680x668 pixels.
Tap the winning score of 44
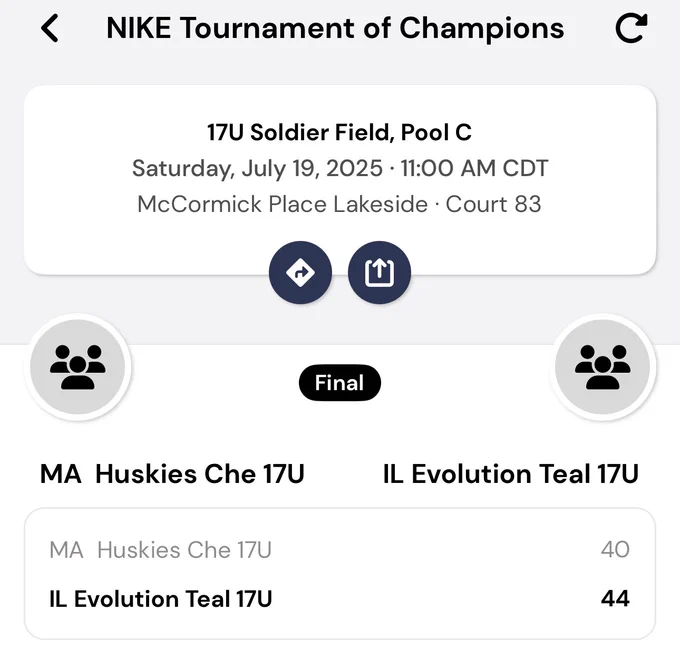pyautogui.click(x=615, y=599)
